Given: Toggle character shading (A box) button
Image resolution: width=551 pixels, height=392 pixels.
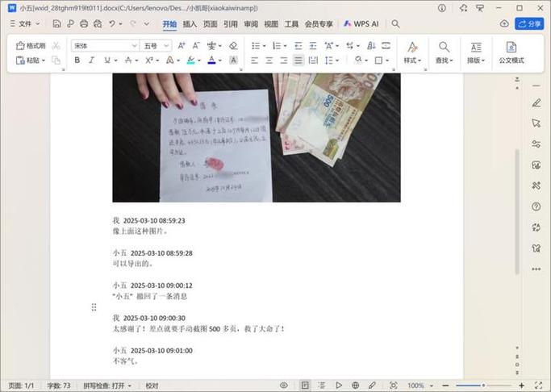Looking at the screenshot, I should 233,60.
